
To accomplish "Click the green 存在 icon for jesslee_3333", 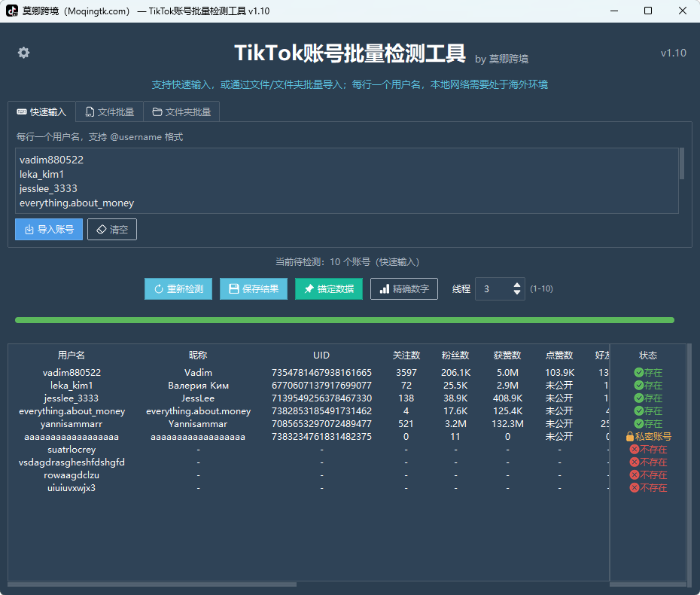I will click(639, 398).
